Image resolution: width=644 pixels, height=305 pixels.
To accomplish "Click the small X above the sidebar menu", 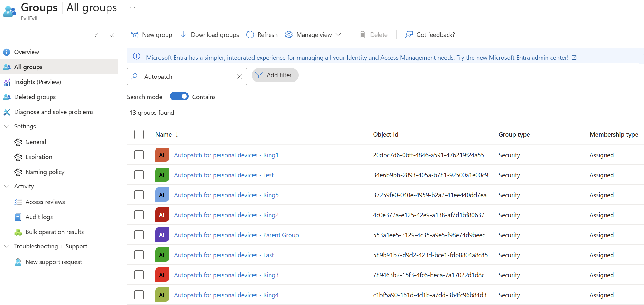I will (x=96, y=35).
